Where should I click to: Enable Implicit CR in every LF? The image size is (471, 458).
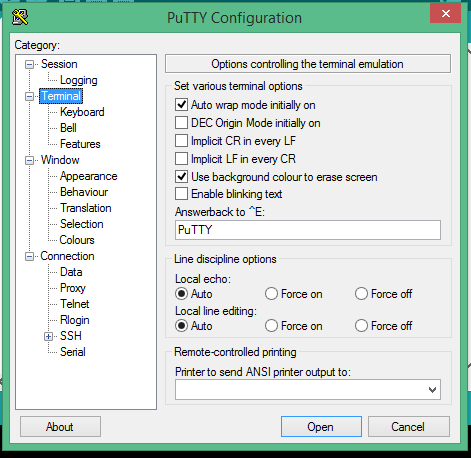click(x=181, y=141)
